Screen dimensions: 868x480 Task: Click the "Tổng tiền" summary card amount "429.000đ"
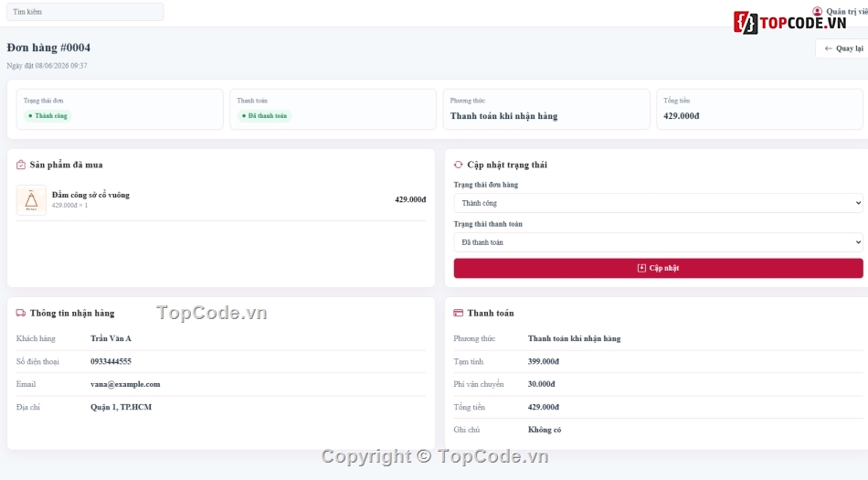click(682, 116)
